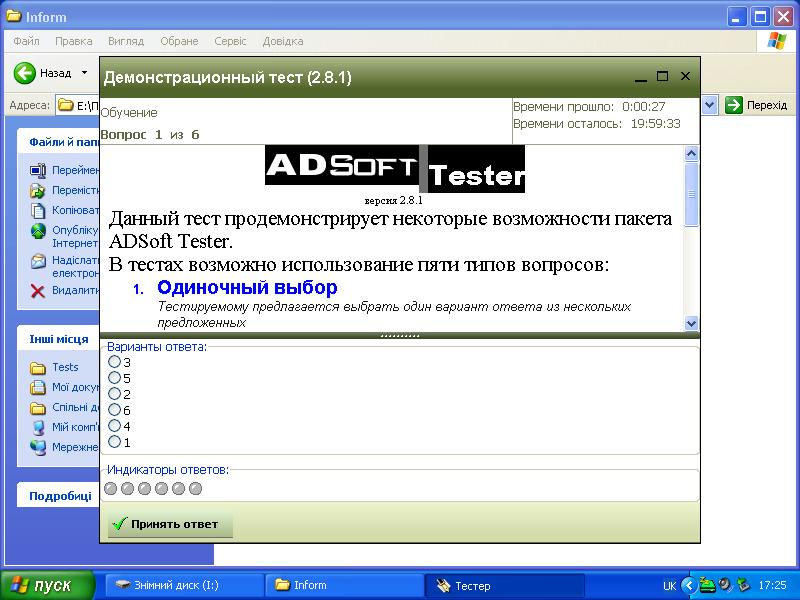Image resolution: width=800 pixels, height=600 pixels.
Task: Select answer option 3
Action: pos(114,362)
